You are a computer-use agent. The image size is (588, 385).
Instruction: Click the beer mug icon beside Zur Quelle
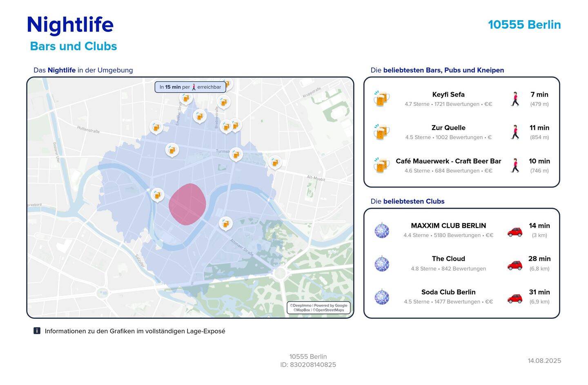coord(381,132)
